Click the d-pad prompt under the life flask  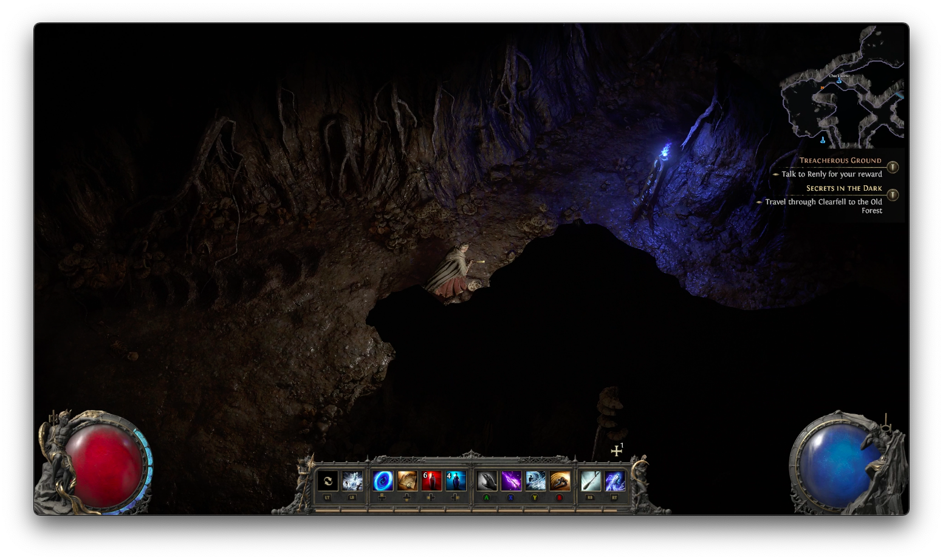click(x=431, y=497)
